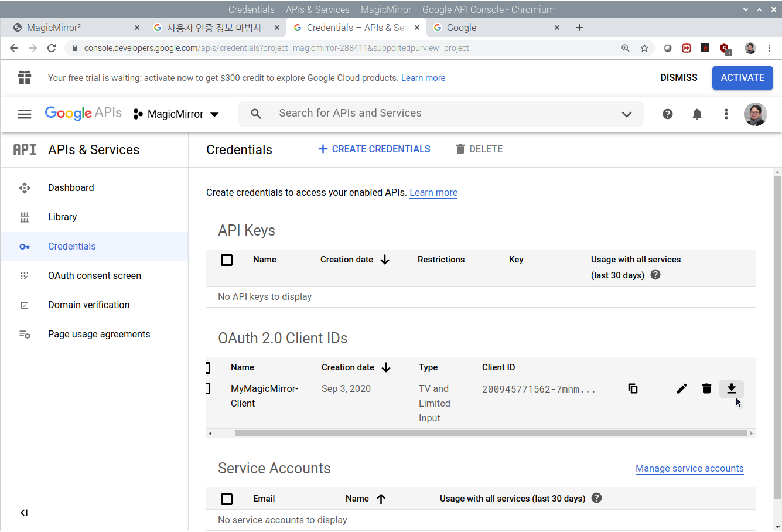Open Dashboard in the sidebar

coord(94,187)
